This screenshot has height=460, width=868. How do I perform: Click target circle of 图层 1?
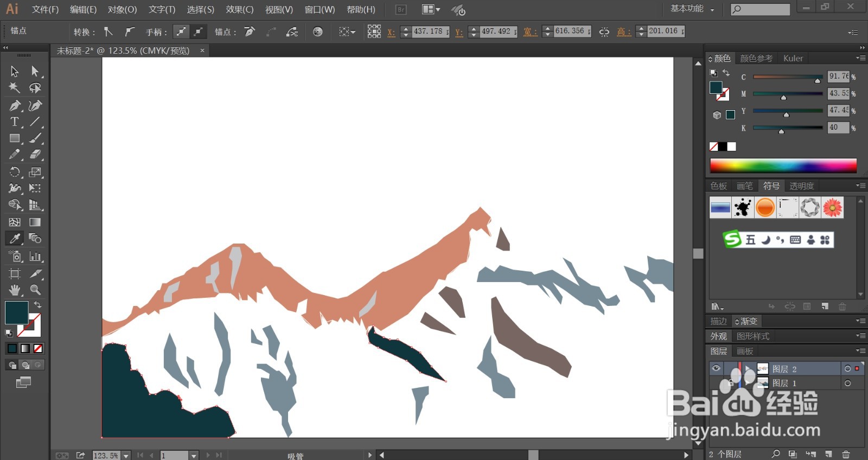(847, 383)
